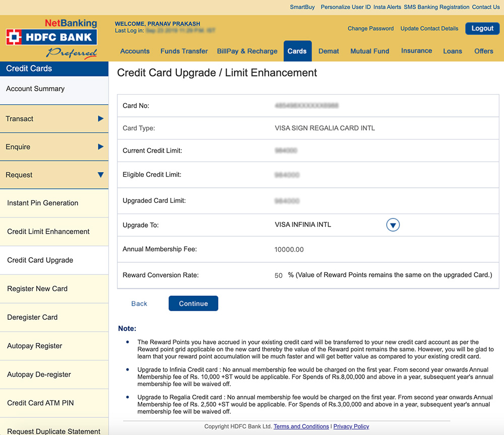Image resolution: width=504 pixels, height=435 pixels.
Task: Click Update Contact Details link
Action: point(429,28)
